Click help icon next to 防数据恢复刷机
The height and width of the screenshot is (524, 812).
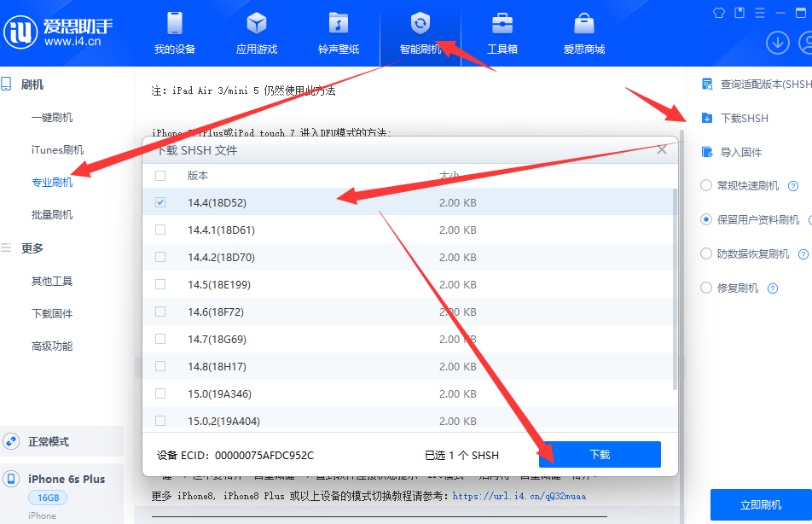(x=803, y=254)
